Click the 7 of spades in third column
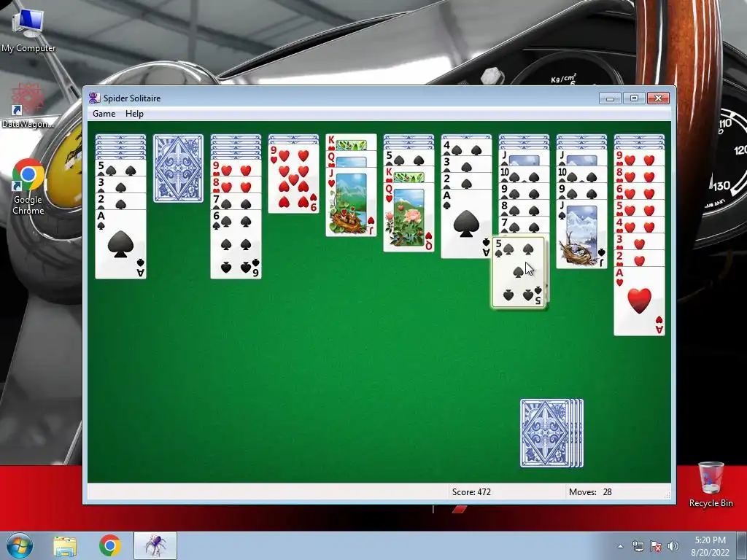The image size is (747, 560). pos(236,201)
